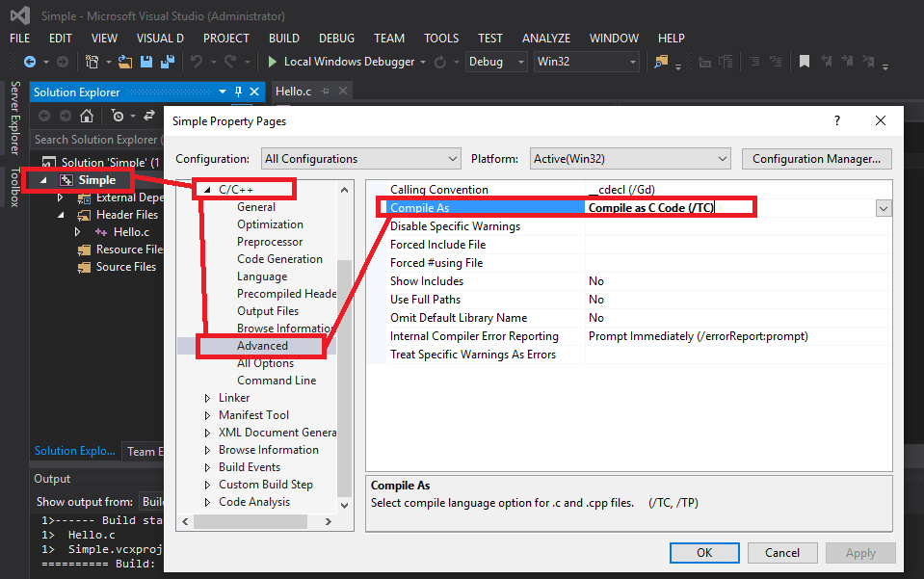Click the Navigate Backward toolbar icon

(30, 62)
